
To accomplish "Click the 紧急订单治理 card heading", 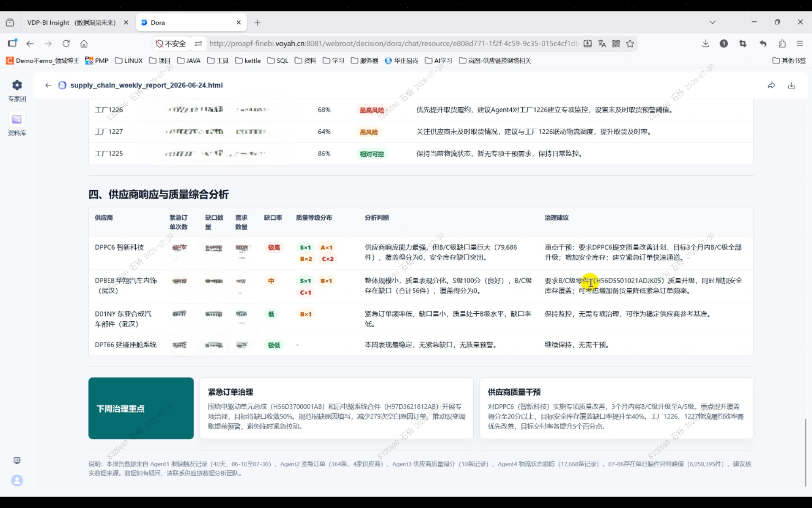I will tap(230, 392).
